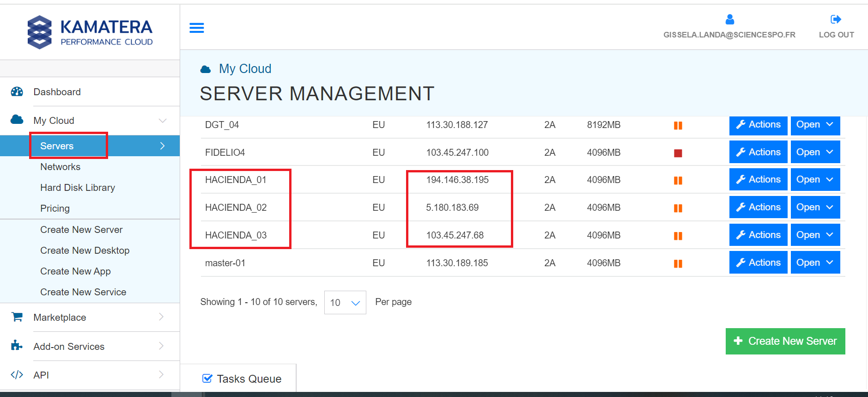The height and width of the screenshot is (397, 868).
Task: Expand the Open dropdown for master-01
Action: [815, 263]
